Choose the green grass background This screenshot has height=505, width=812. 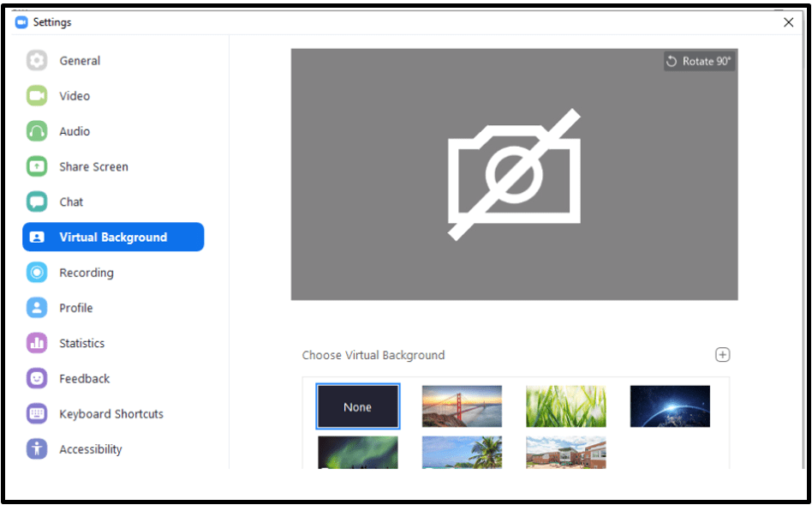coord(565,406)
